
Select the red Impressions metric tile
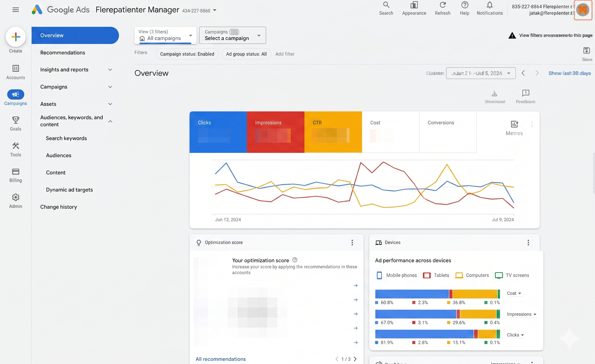pyautogui.click(x=275, y=132)
